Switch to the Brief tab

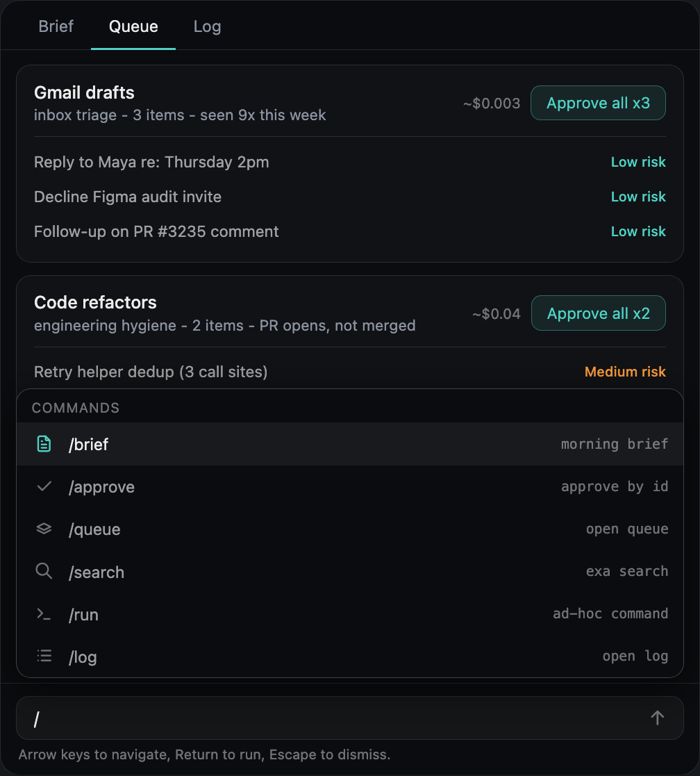point(56,26)
